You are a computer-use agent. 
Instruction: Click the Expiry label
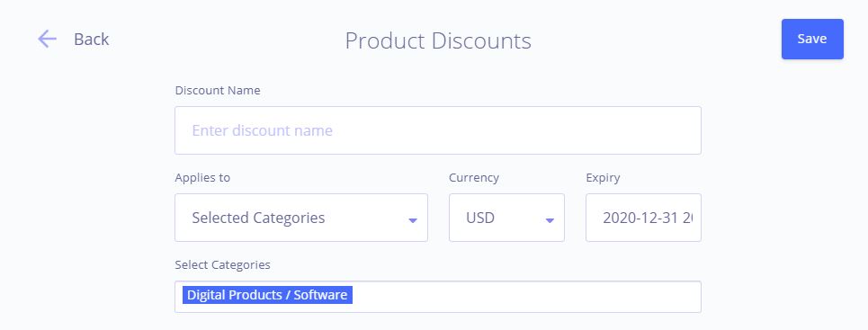pos(603,178)
